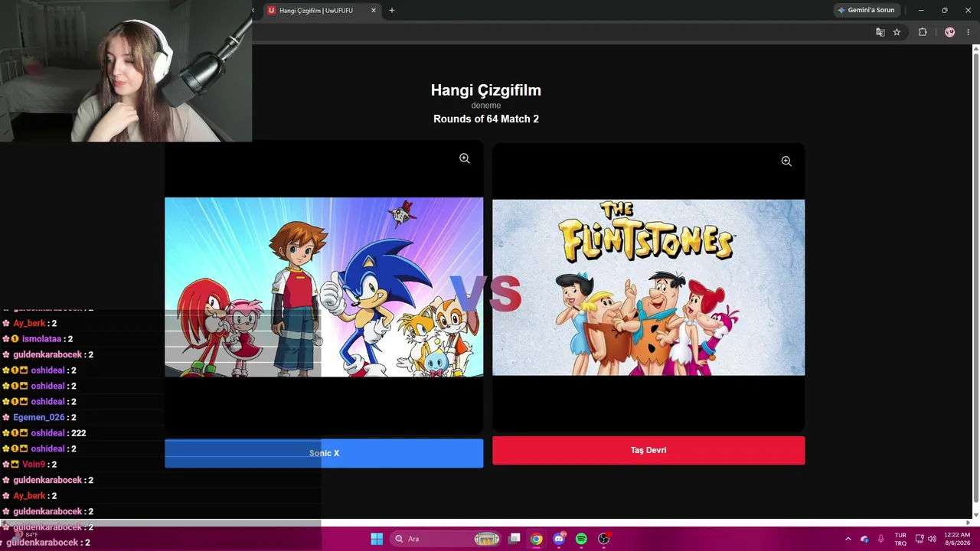
Task: Switch the TUR TRQ keyboard language
Action: (x=900, y=539)
